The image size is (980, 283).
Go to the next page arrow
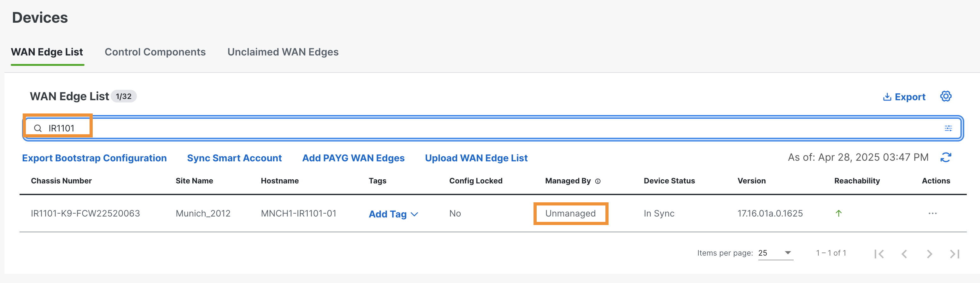coord(930,254)
